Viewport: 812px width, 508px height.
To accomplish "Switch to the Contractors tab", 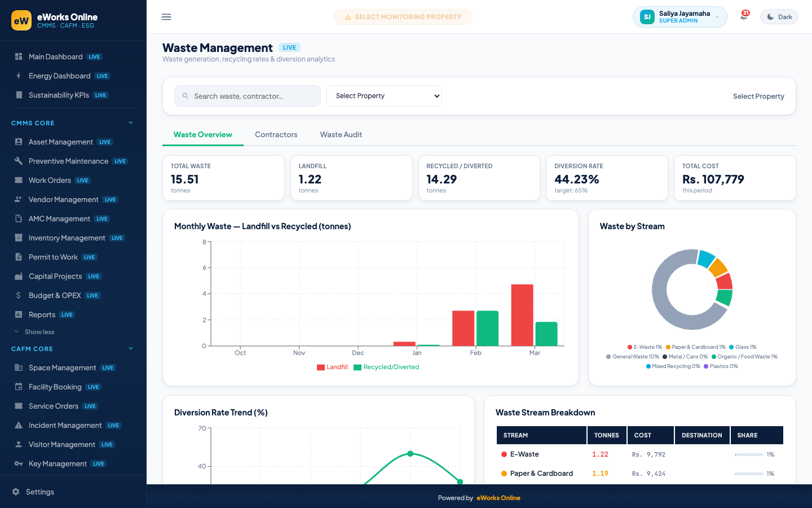I will coord(276,134).
